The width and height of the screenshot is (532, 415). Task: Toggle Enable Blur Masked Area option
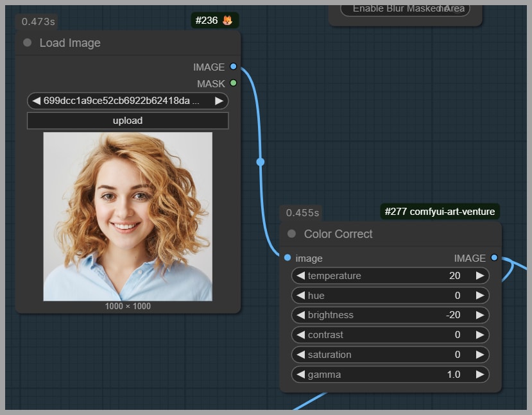click(405, 9)
